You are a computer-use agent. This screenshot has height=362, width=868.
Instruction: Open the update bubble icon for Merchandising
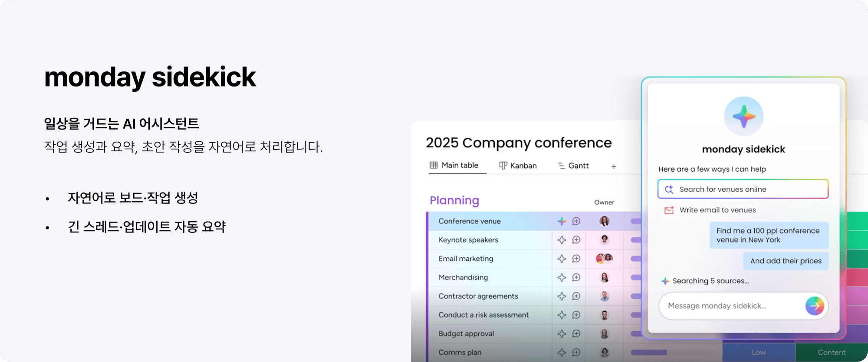click(x=576, y=277)
